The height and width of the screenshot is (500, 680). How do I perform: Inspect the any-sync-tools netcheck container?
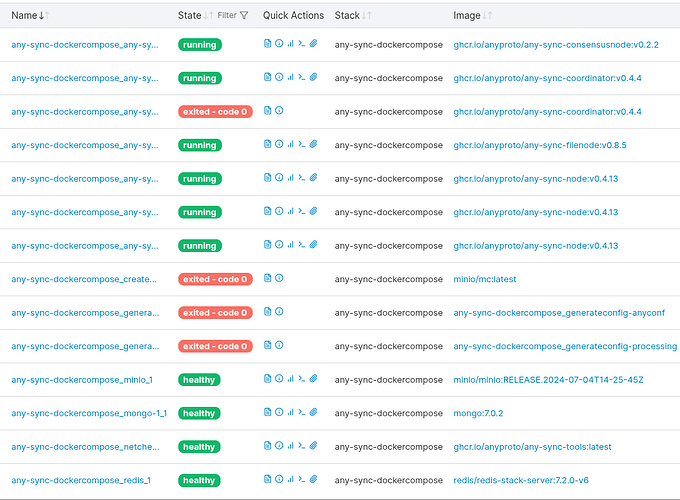(279, 445)
